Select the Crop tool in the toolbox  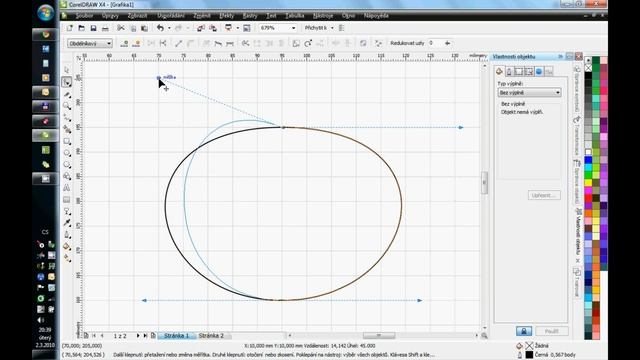click(67, 94)
